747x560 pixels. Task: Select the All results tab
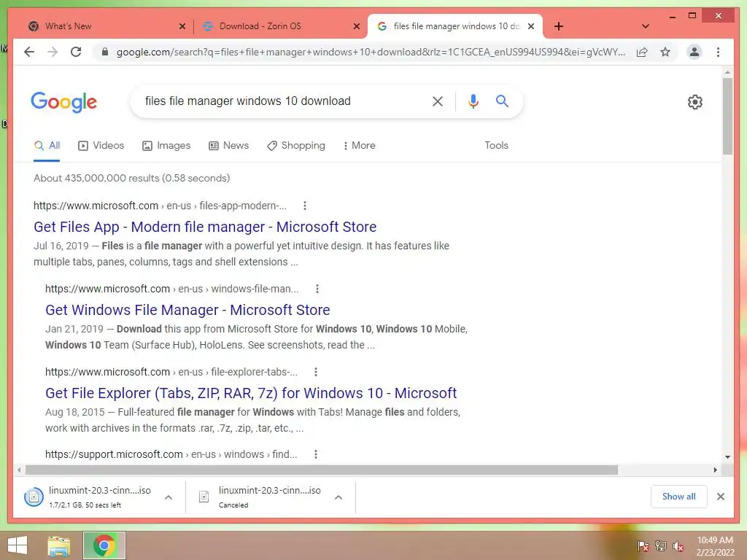click(47, 146)
